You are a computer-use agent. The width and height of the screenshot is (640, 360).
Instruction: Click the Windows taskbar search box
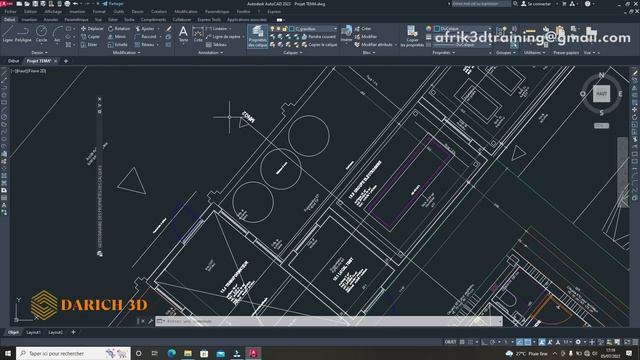[x=73, y=353]
